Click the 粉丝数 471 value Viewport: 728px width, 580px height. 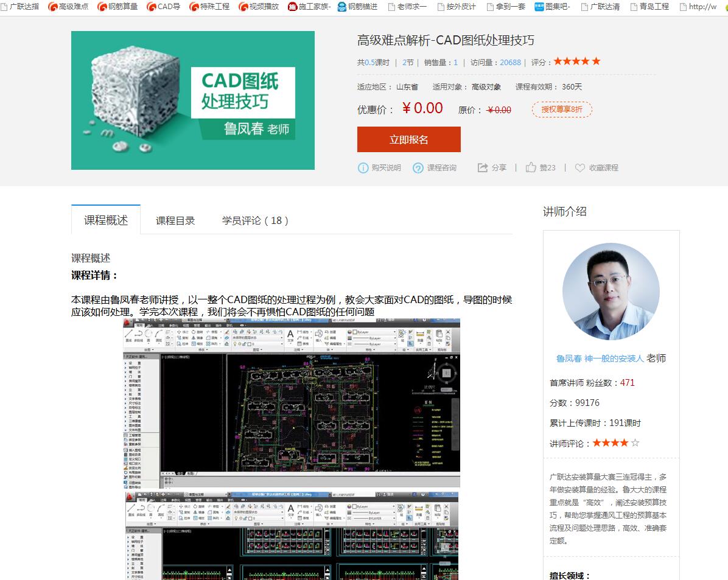(x=627, y=383)
